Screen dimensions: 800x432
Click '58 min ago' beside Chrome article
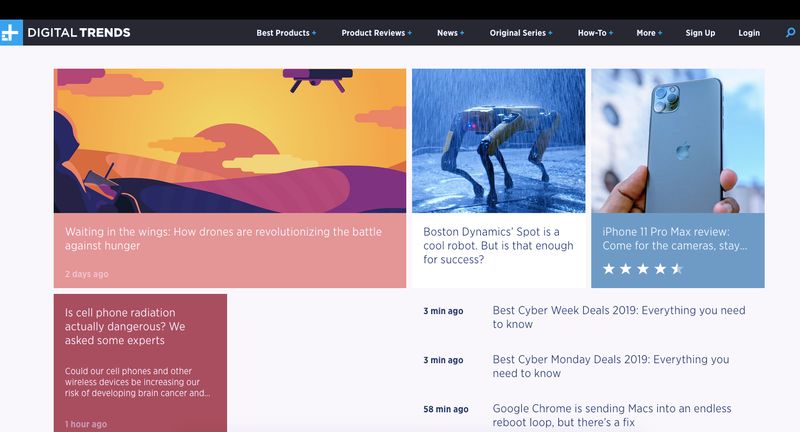coord(446,409)
